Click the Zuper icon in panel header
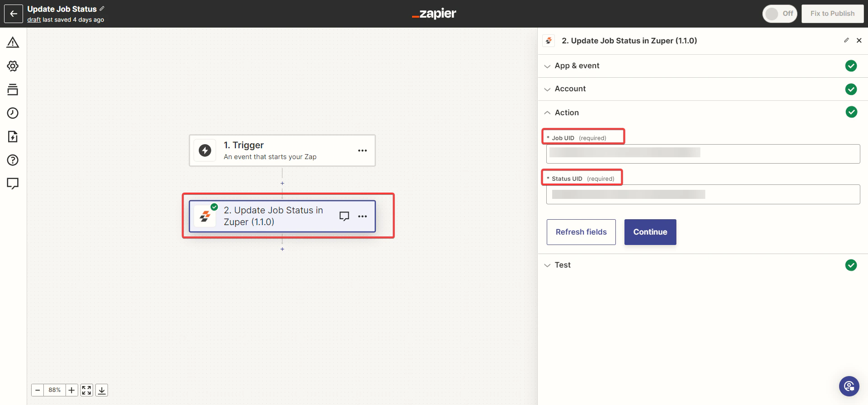This screenshot has width=868, height=405. click(x=549, y=41)
